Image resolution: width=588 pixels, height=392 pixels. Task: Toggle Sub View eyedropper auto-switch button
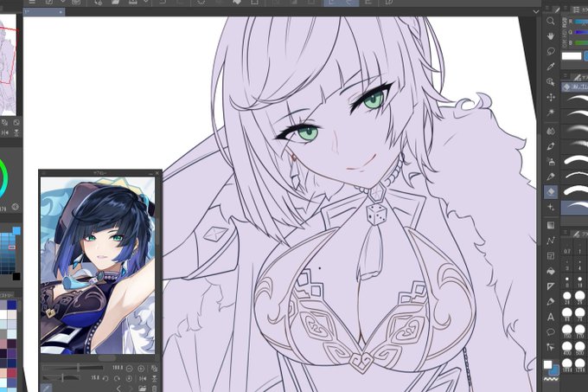(47, 388)
